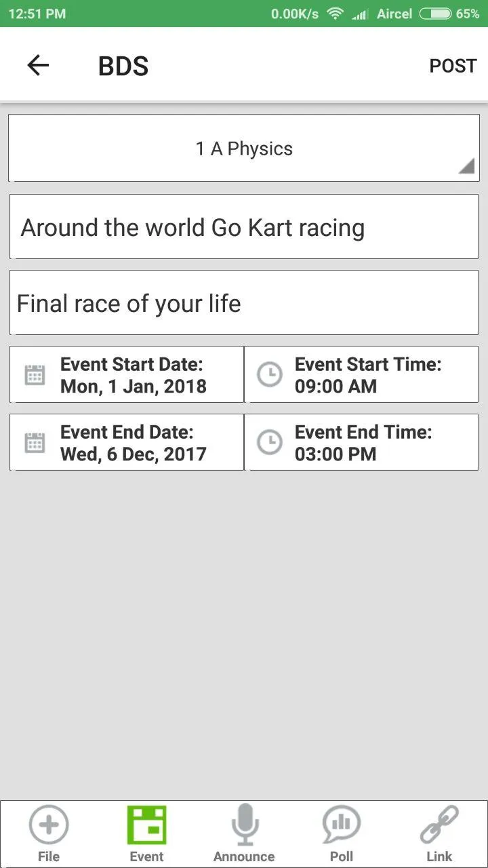Open the Poll chart icon
The image size is (488, 868).
click(x=342, y=825)
